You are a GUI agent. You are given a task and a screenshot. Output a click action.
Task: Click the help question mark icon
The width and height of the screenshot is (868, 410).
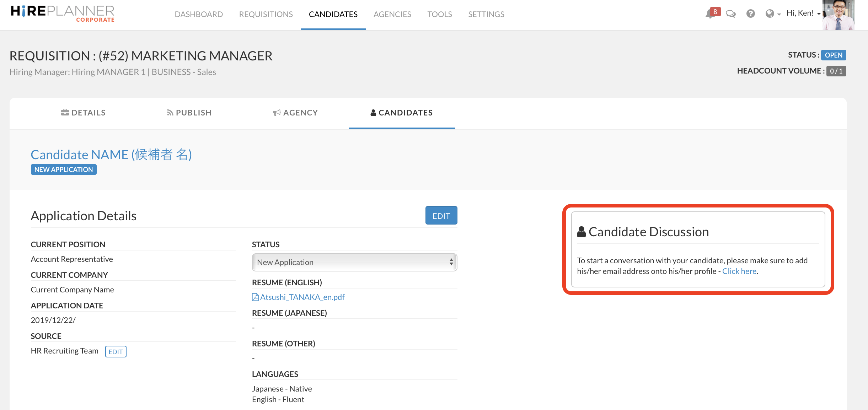pyautogui.click(x=750, y=14)
